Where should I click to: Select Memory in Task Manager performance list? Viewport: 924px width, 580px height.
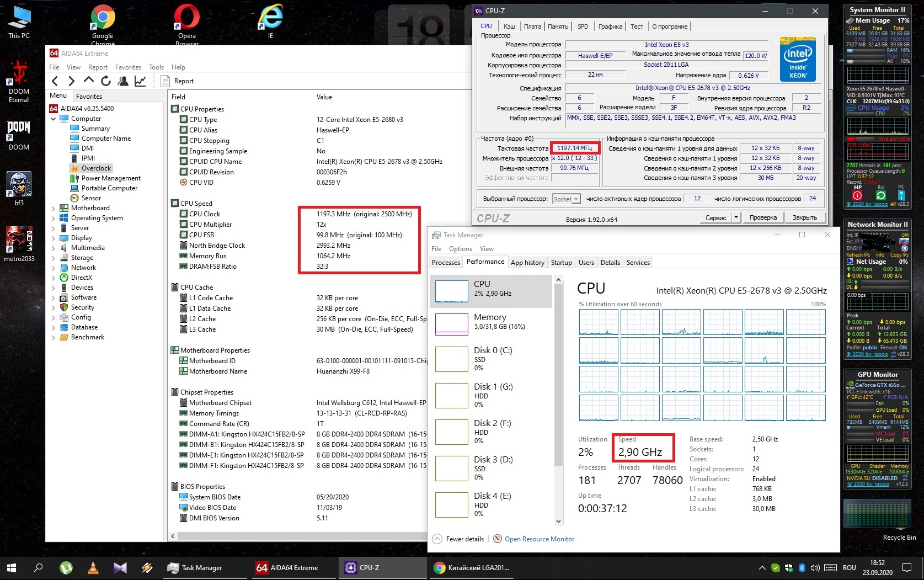pyautogui.click(x=491, y=323)
